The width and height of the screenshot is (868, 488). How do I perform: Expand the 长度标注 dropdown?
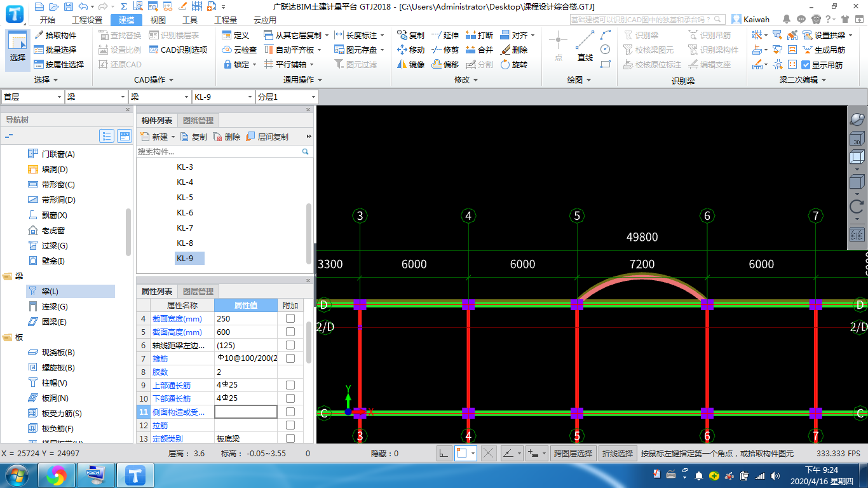[x=382, y=35]
